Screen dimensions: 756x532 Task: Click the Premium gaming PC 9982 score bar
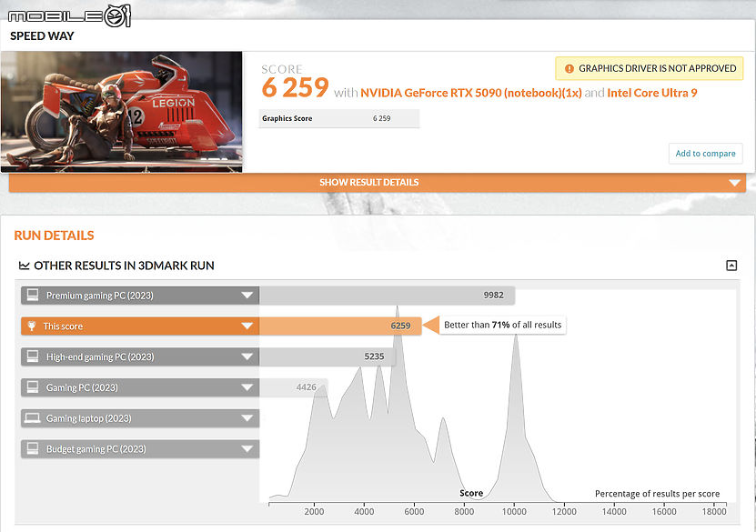(x=388, y=296)
